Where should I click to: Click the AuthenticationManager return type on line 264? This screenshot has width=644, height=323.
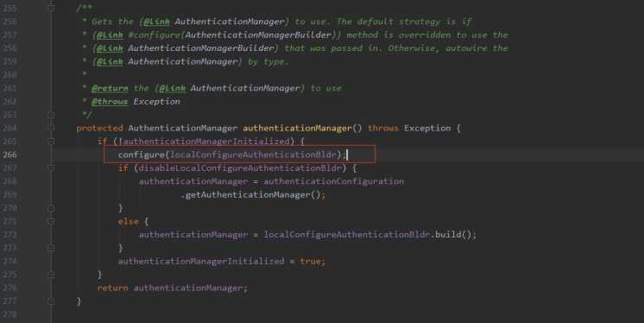(x=183, y=128)
